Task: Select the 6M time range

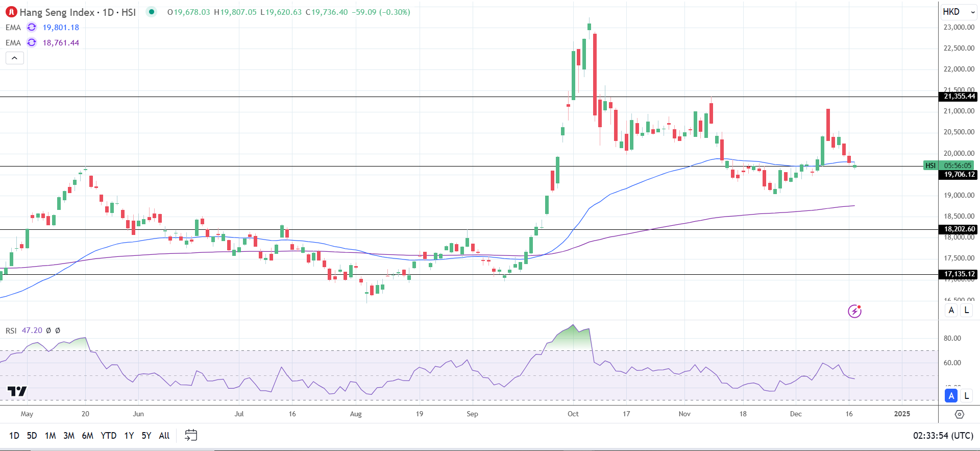Action: 88,436
